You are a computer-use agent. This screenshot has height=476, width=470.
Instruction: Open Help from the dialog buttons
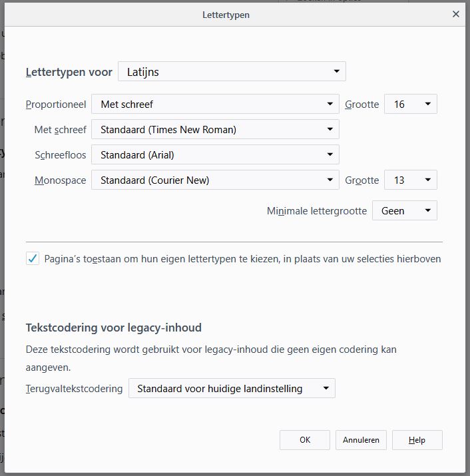[x=417, y=440]
